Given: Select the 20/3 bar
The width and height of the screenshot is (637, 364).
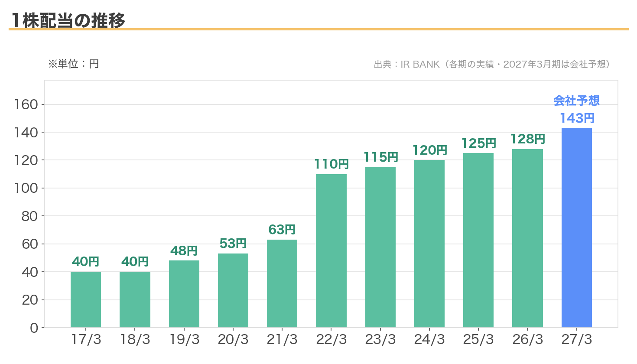Looking at the screenshot, I should pyautogui.click(x=233, y=290).
